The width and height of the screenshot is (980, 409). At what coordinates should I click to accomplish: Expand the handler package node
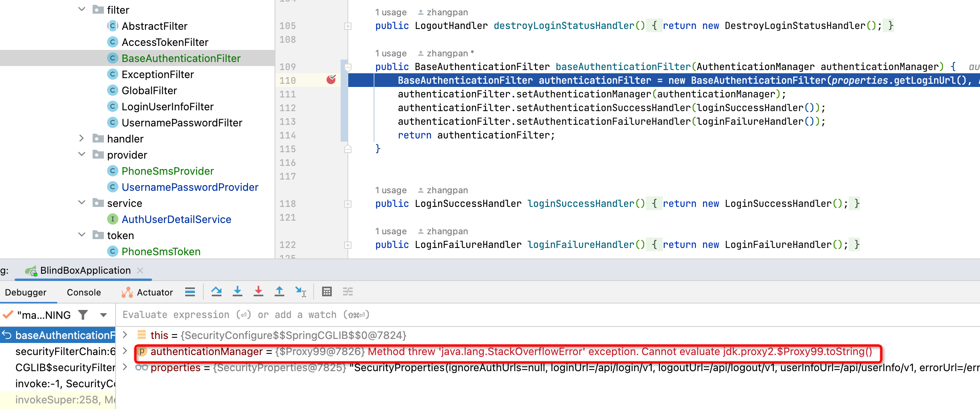(x=82, y=138)
